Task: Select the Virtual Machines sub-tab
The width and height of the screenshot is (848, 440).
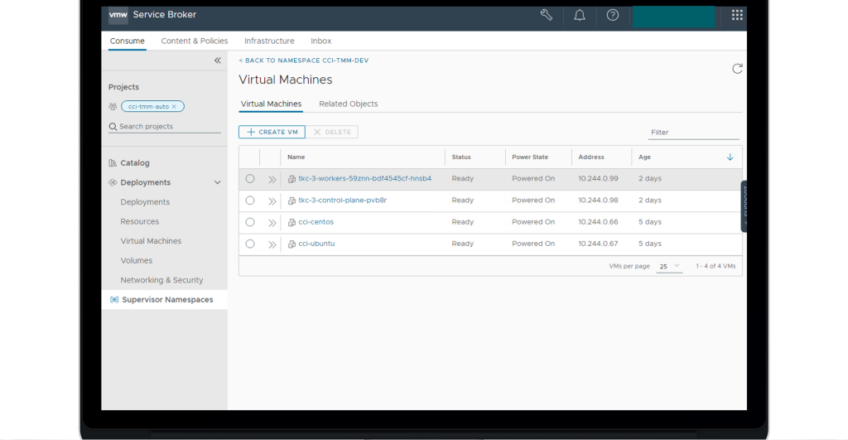Action: [271, 104]
